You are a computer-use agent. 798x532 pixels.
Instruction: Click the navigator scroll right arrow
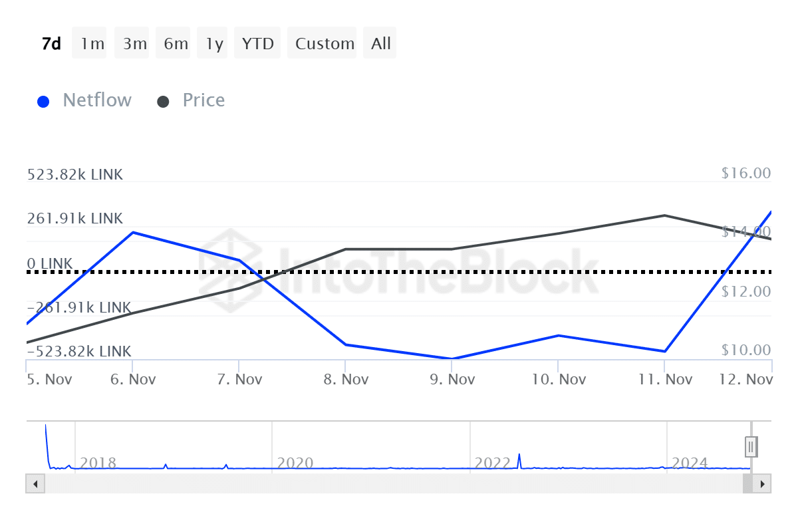click(763, 483)
